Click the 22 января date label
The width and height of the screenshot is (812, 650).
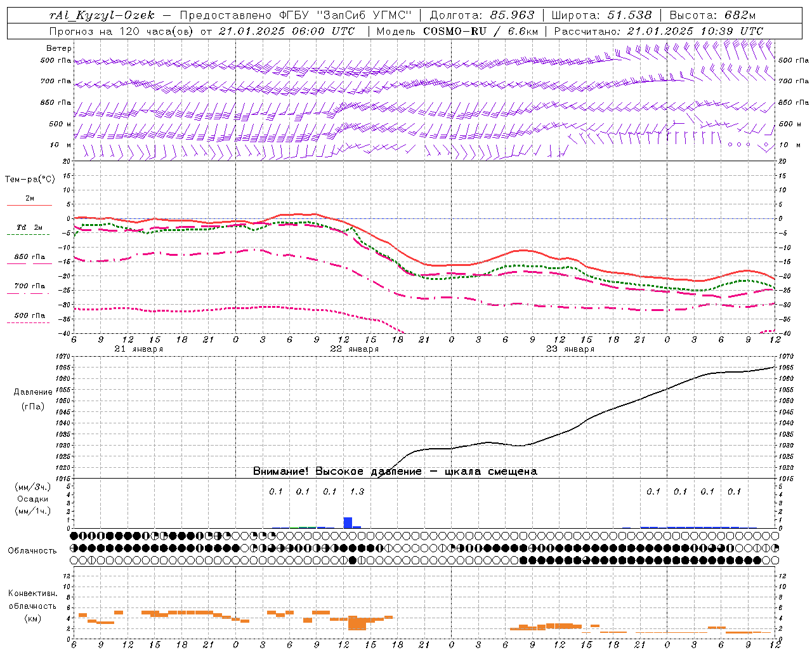click(354, 349)
